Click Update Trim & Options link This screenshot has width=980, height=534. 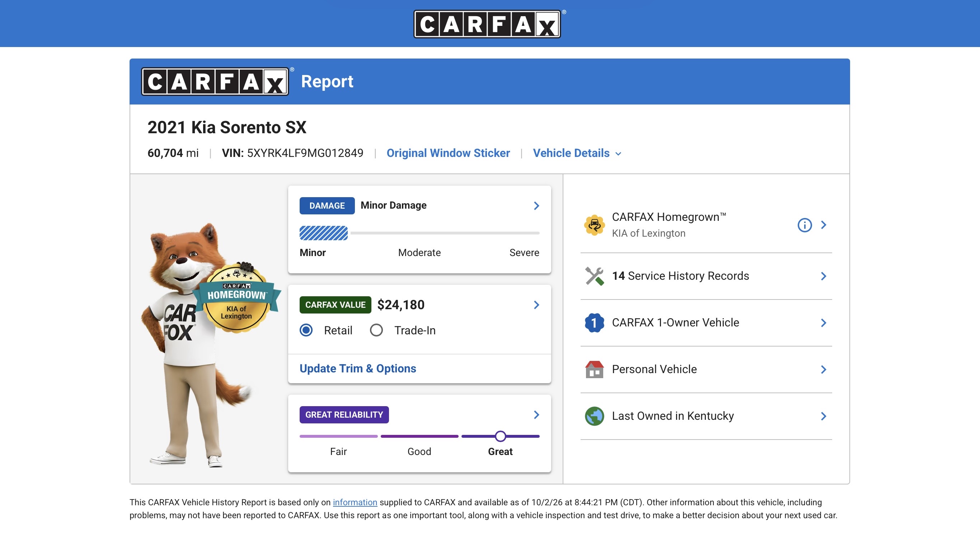pos(358,368)
